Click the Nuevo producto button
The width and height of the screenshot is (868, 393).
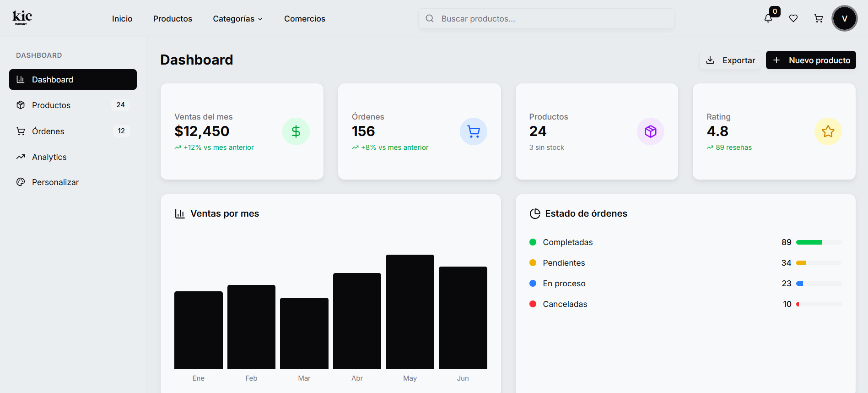click(x=811, y=60)
